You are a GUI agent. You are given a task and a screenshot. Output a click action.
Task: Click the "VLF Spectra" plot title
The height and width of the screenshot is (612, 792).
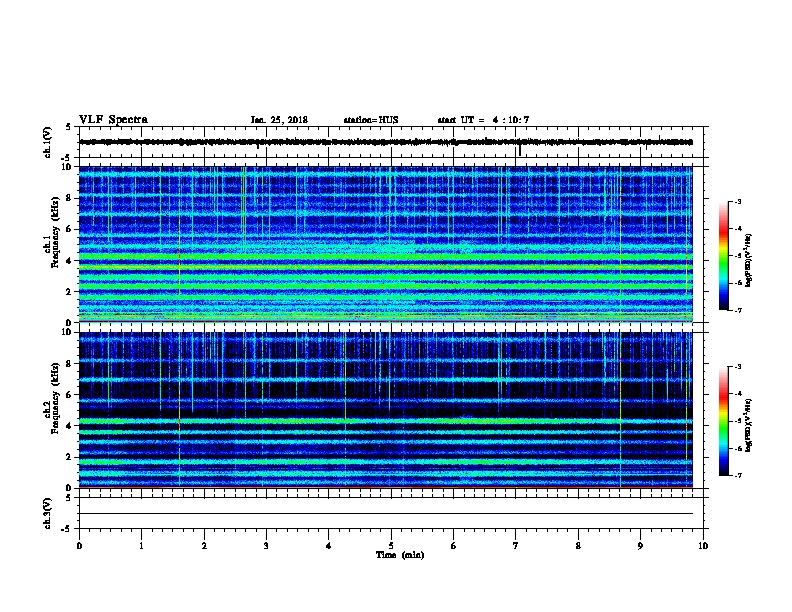[x=113, y=120]
